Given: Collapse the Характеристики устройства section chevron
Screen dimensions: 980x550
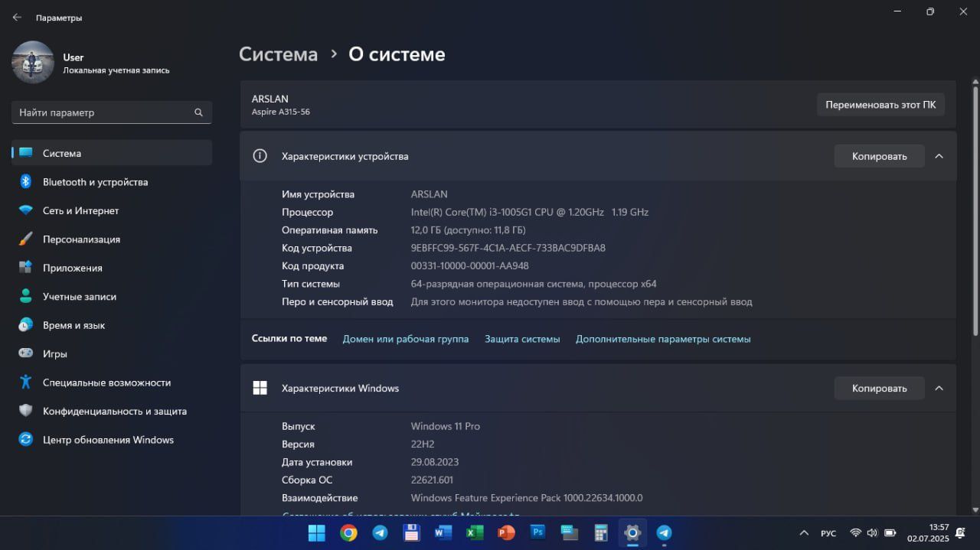Looking at the screenshot, I should coord(939,156).
